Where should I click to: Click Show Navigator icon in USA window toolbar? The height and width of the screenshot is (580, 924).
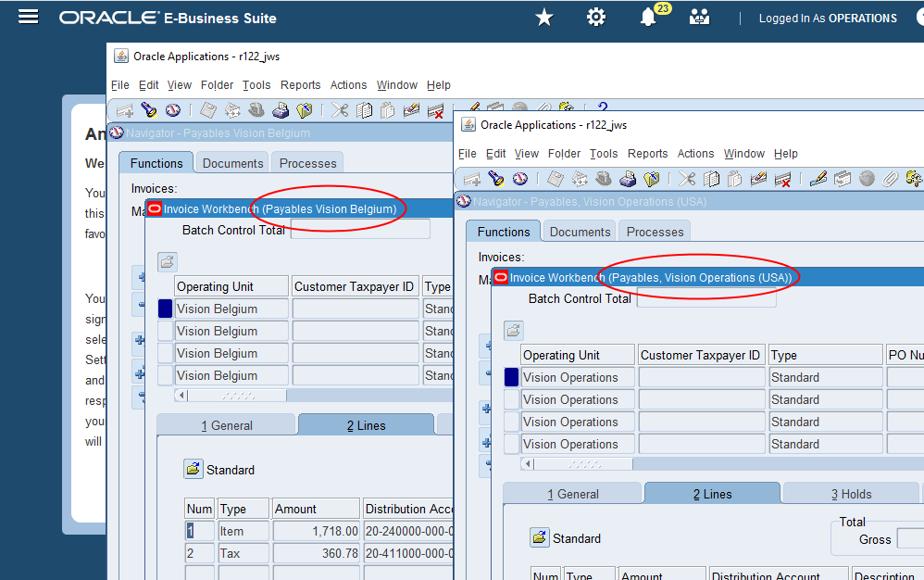[x=519, y=179]
